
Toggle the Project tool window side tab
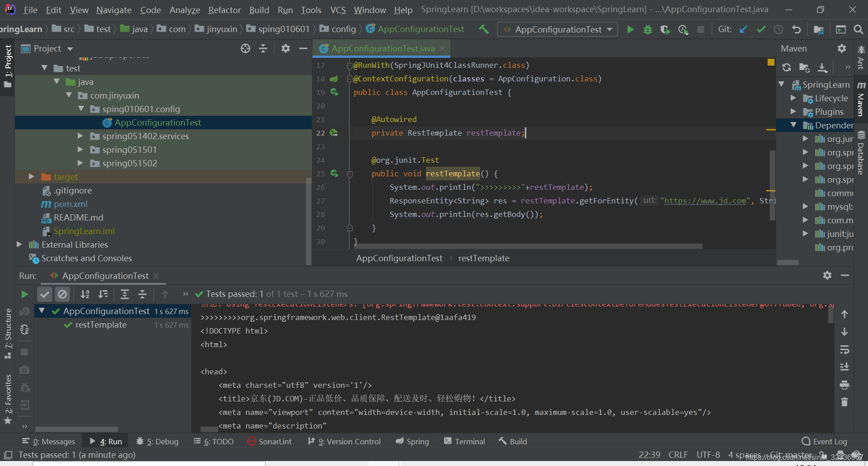click(x=8, y=66)
